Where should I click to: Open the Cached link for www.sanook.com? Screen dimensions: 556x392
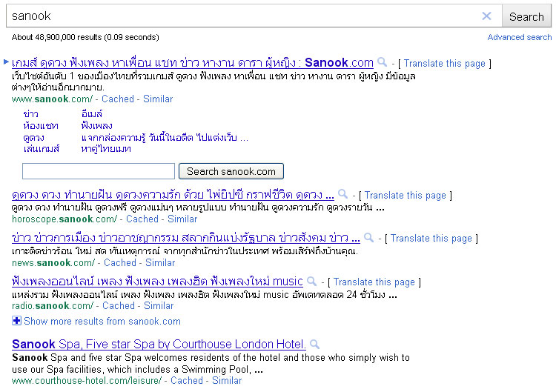[x=118, y=99]
